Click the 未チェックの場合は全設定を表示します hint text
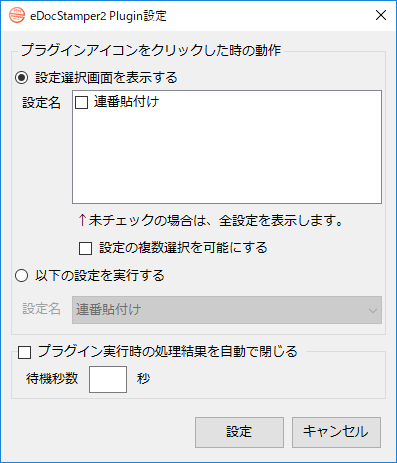The height and width of the screenshot is (463, 397). click(211, 221)
